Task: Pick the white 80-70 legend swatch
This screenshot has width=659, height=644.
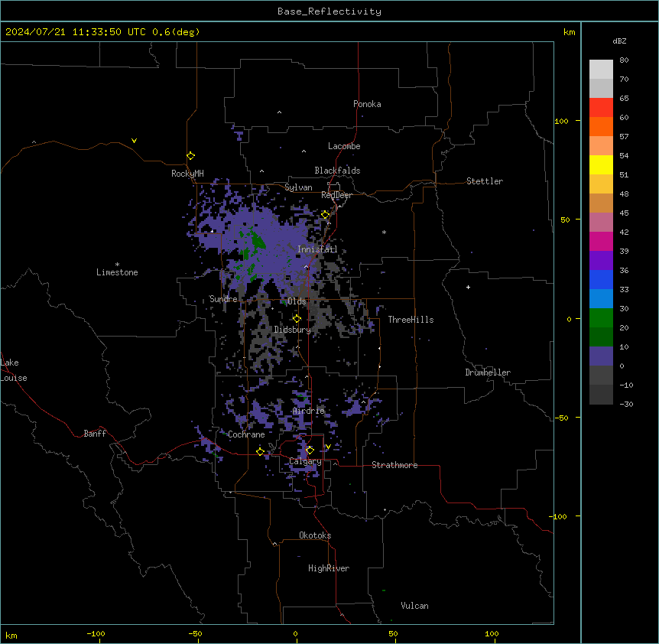Action: click(601, 70)
